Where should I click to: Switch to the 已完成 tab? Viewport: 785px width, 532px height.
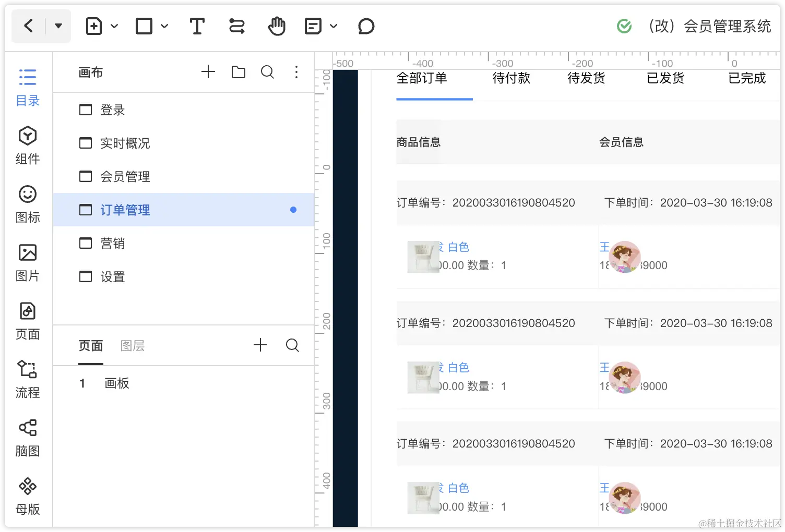click(747, 78)
